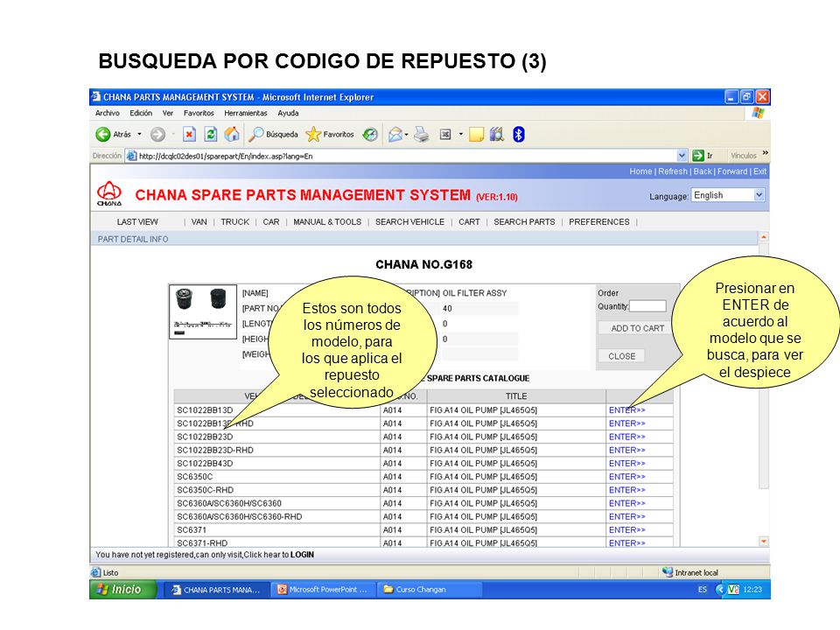The width and height of the screenshot is (840, 630).
Task: Click the Edit page toolbar icon
Action: point(445,134)
